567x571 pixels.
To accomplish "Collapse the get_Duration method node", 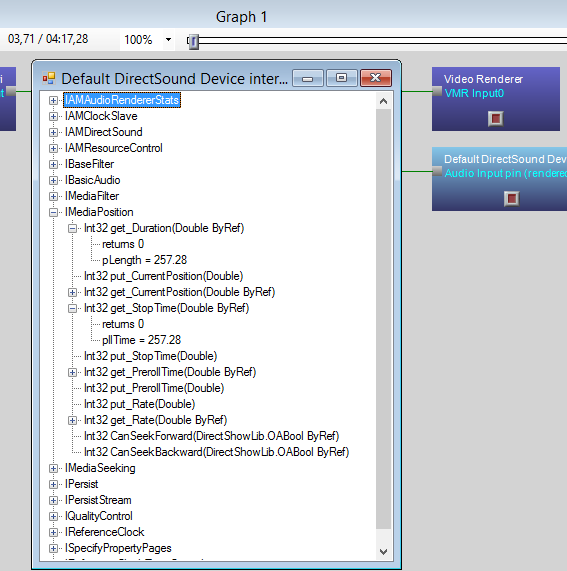I will pos(72,228).
